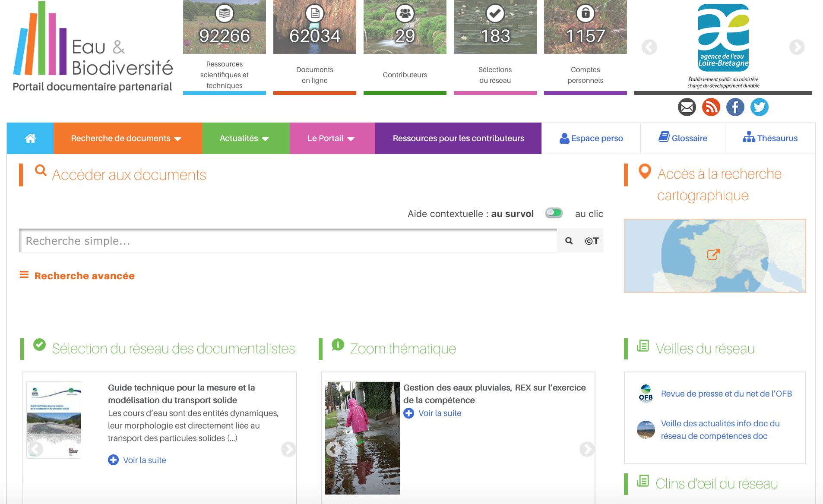The height and width of the screenshot is (504, 823).
Task: Expand the Recherche de documents menu
Action: coord(126,139)
